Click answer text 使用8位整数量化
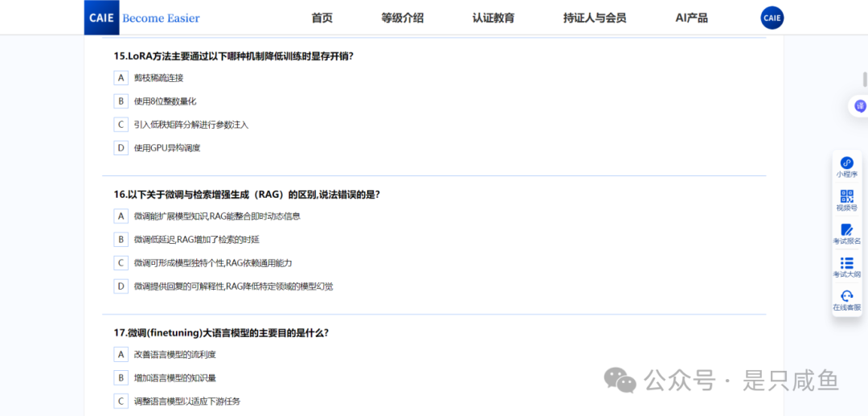The width and height of the screenshot is (868, 416). click(x=165, y=101)
